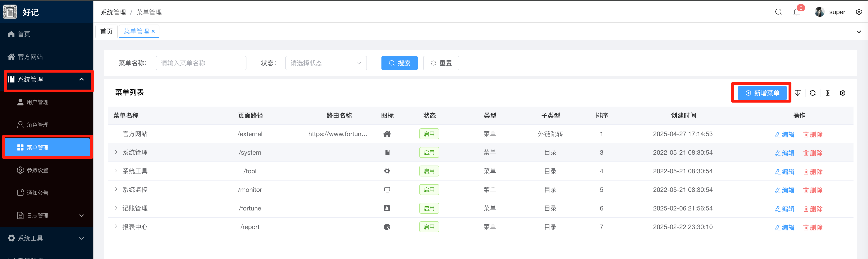The height and width of the screenshot is (259, 868).
Task: Click the header search magnifier icon
Action: 778,12
